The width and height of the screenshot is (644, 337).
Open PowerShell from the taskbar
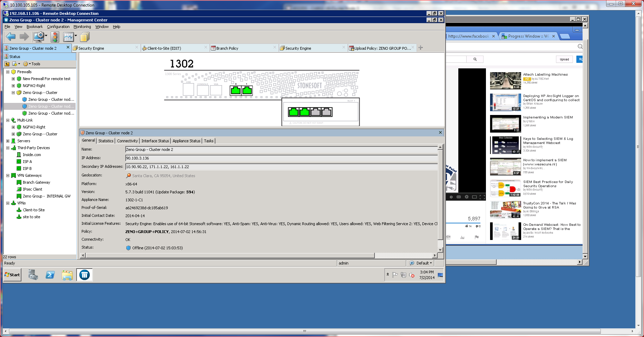(50, 275)
